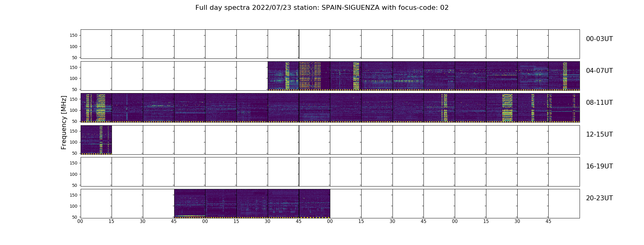Open the last spectrogram panel in 08-11UT row
The height and width of the screenshot is (245, 644).
point(564,108)
